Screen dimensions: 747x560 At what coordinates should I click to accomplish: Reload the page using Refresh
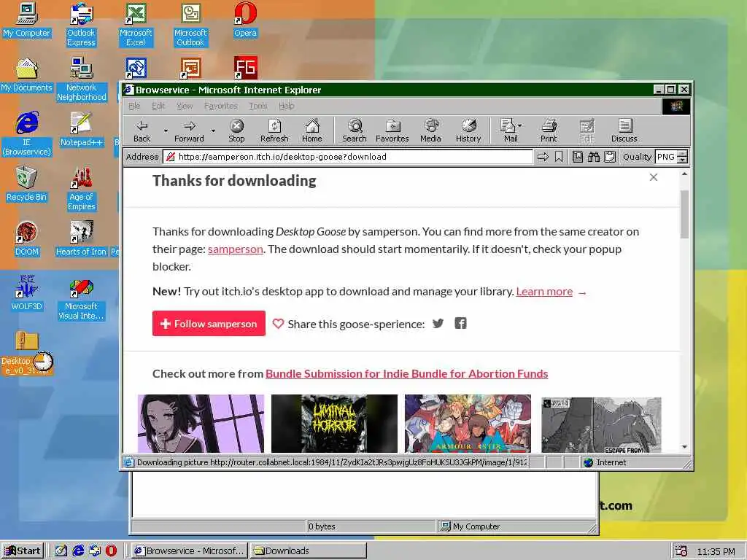(274, 131)
